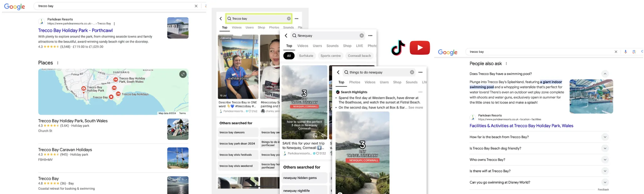Go back from the Newquay TikTok search
The width and height of the screenshot is (644, 194).
pos(286,36)
